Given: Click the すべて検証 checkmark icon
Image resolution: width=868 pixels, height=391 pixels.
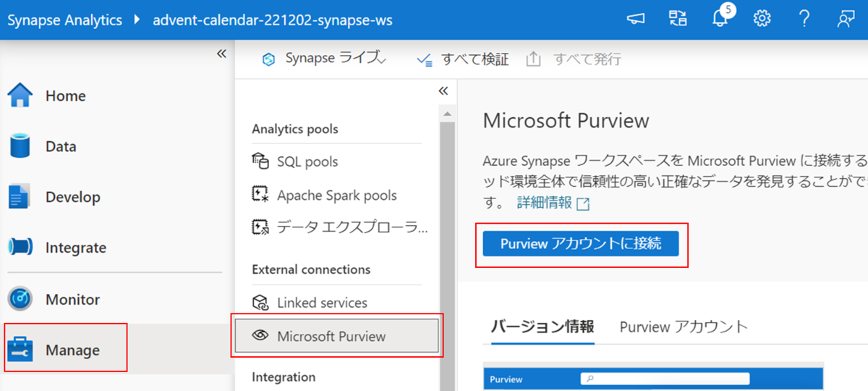Looking at the screenshot, I should [425, 60].
